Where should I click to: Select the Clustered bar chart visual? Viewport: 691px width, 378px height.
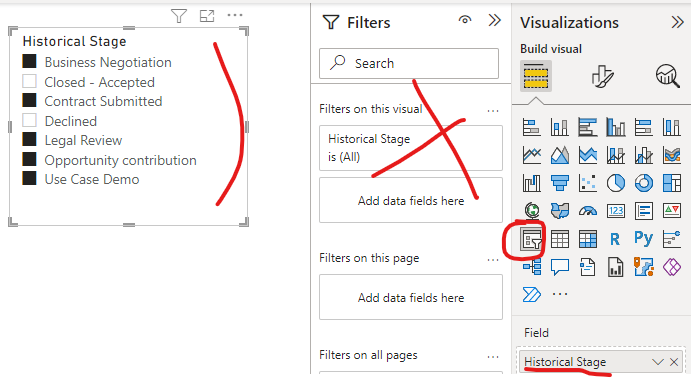pyautogui.click(x=587, y=127)
